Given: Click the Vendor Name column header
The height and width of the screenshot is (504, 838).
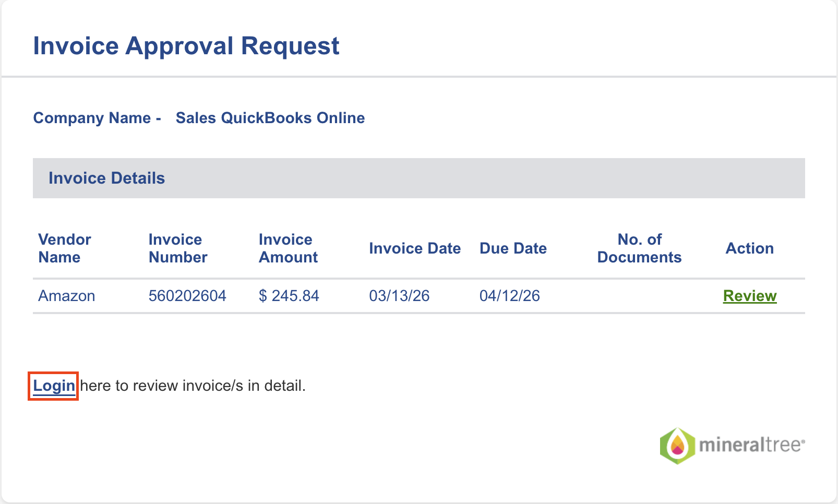Looking at the screenshot, I should [x=65, y=248].
